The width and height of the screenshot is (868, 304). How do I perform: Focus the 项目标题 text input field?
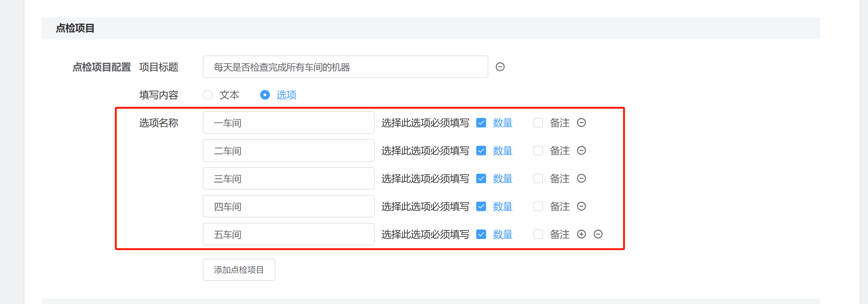click(345, 67)
